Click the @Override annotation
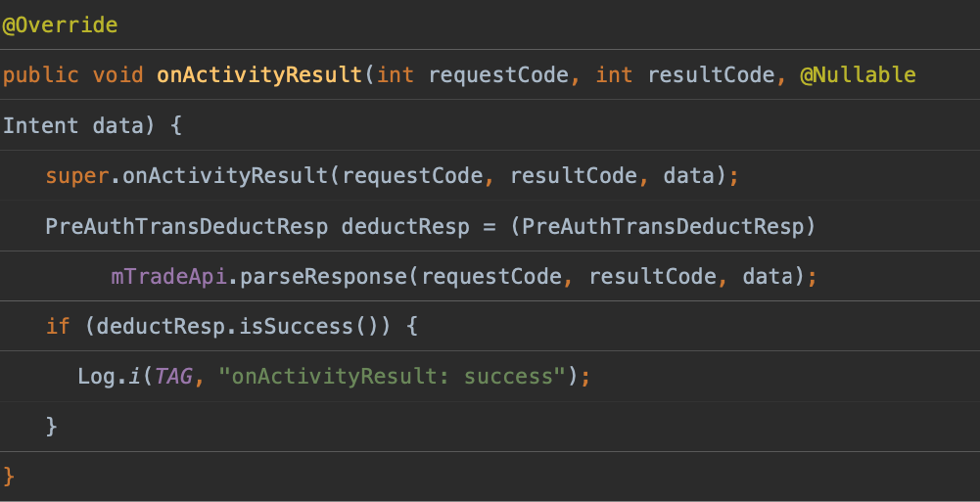This screenshot has height=502, width=980. 60,25
